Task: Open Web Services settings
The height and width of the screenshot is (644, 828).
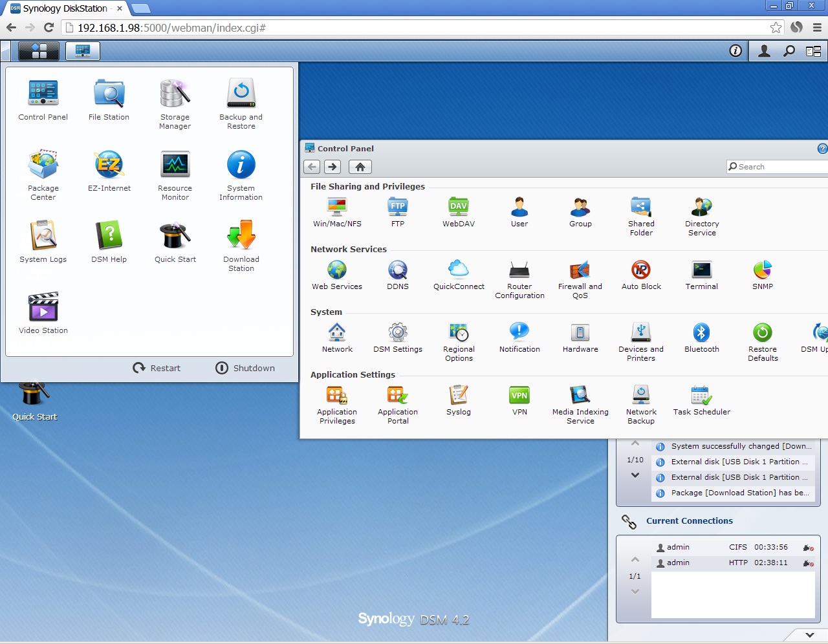Action: [x=337, y=275]
